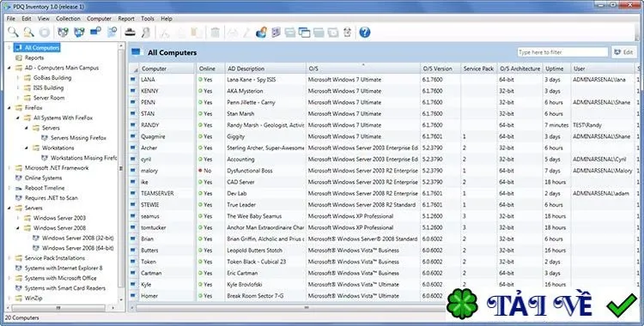
Task: Click the All Computers header monitor icon
Action: 136,52
